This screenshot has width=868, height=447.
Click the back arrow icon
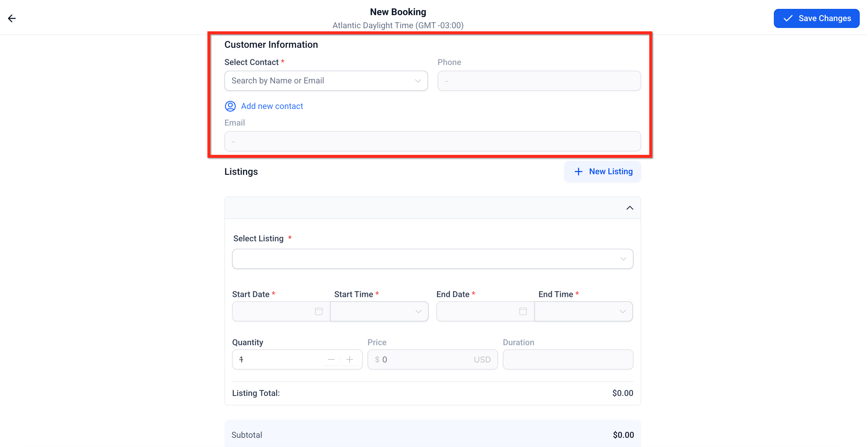tap(12, 18)
